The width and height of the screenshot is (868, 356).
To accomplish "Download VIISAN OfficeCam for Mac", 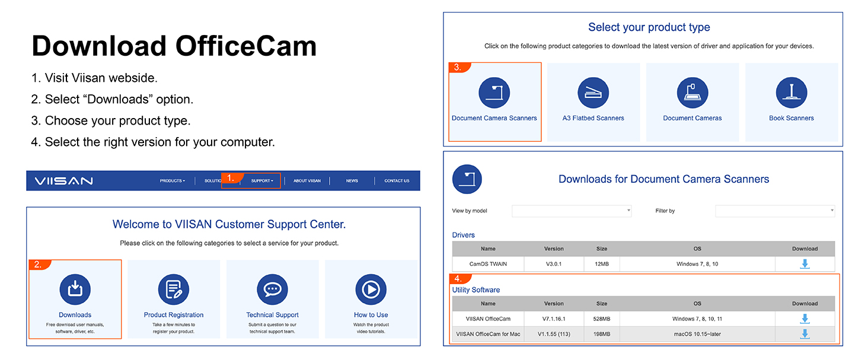I will click(805, 334).
